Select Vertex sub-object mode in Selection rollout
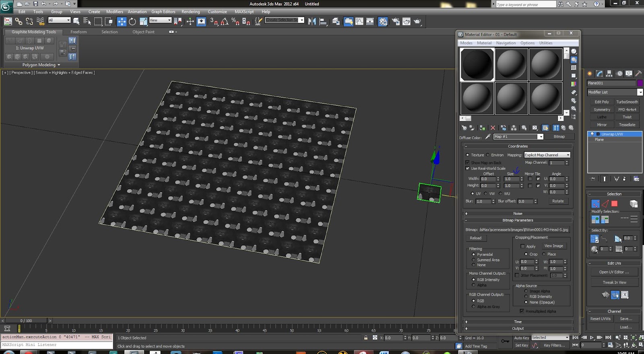644x354 pixels. (x=595, y=204)
